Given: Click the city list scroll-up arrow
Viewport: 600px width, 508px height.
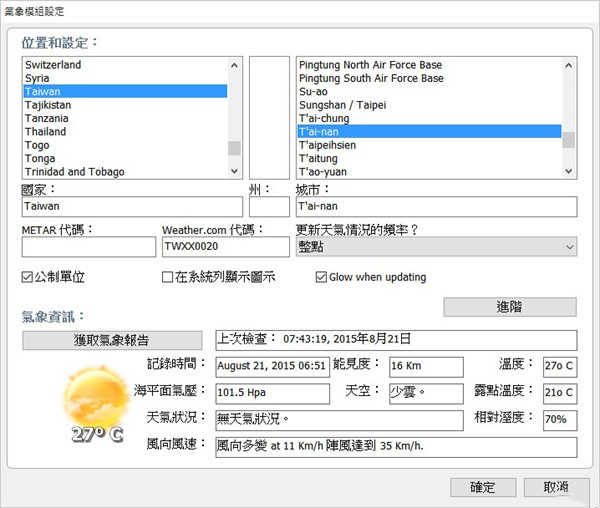Looking at the screenshot, I should point(569,65).
